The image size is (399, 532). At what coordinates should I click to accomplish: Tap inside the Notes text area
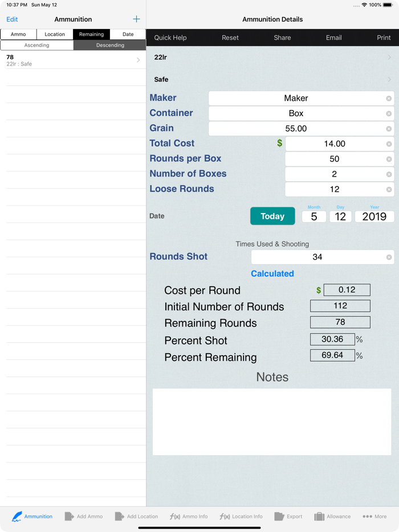[x=272, y=421]
